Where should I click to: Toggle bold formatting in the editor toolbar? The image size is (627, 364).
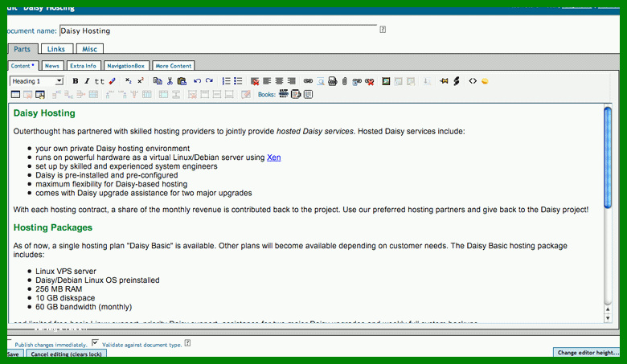(76, 81)
